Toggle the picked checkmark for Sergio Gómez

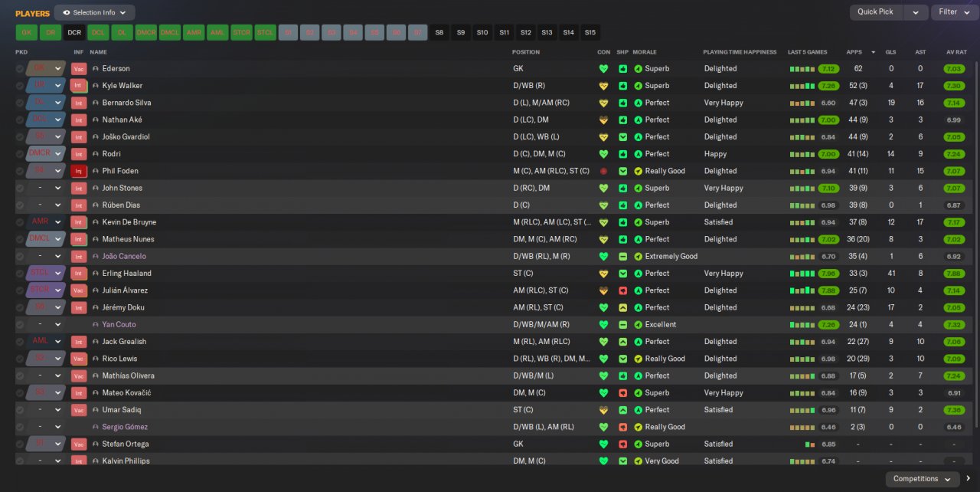tap(20, 427)
